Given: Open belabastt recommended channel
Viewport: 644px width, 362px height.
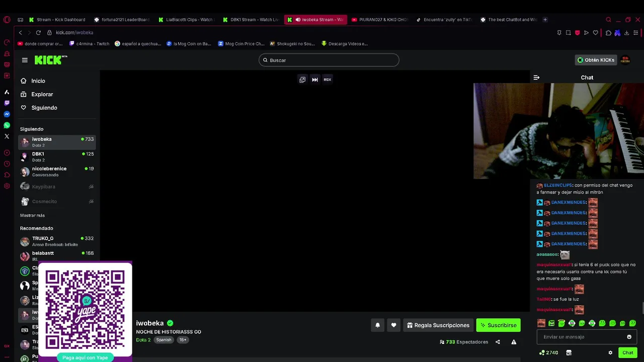Looking at the screenshot, I should coord(57,256).
